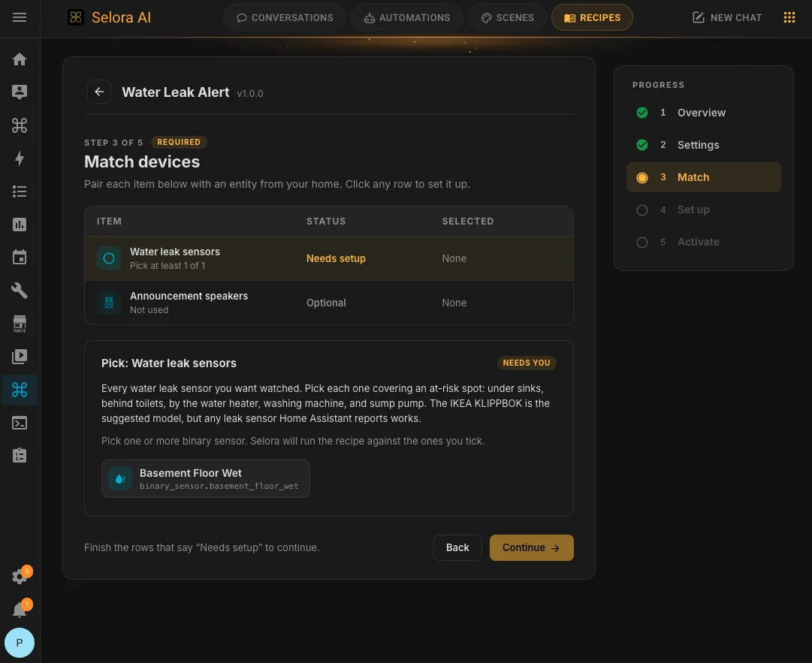The height and width of the screenshot is (663, 812).
Task: Click the Back button
Action: 457,547
